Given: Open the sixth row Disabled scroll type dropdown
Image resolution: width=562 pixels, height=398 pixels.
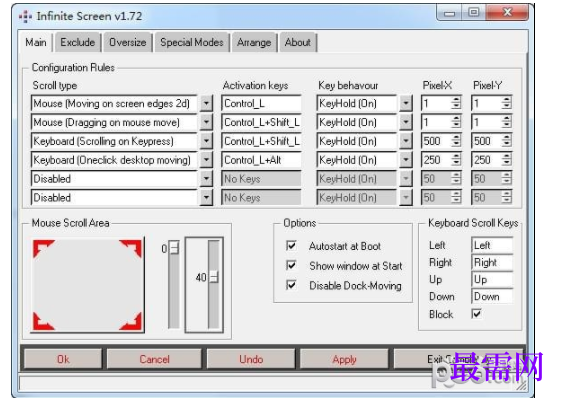Looking at the screenshot, I should point(206,198).
